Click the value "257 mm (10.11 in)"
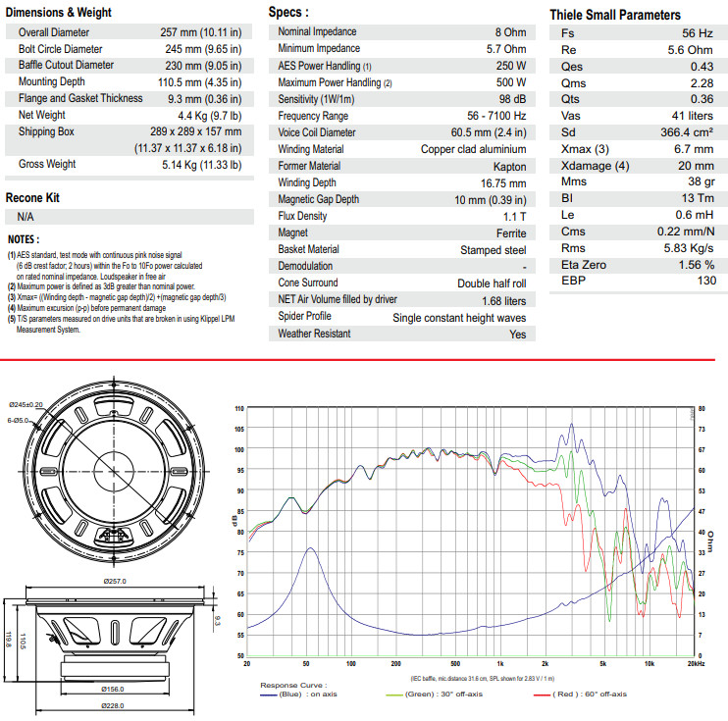This screenshot has width=728, height=721. [x=201, y=32]
